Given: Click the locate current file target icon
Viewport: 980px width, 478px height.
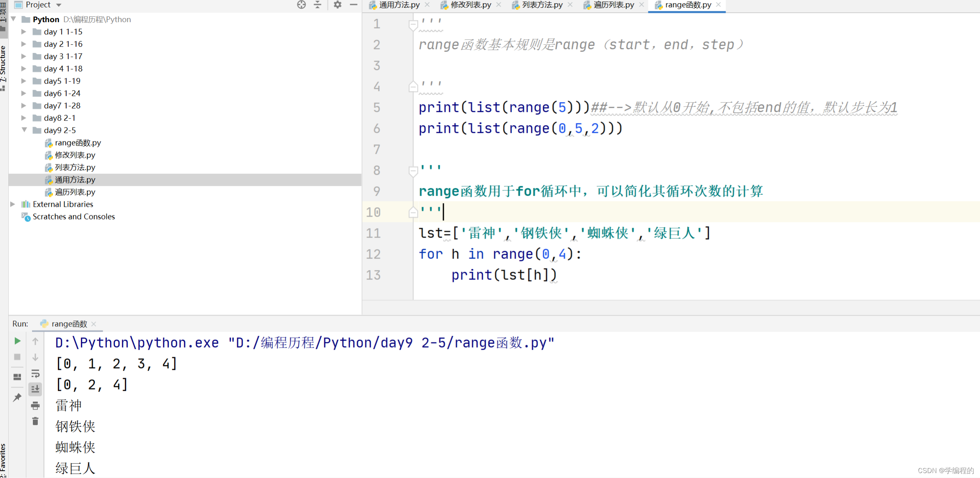Looking at the screenshot, I should 301,5.
